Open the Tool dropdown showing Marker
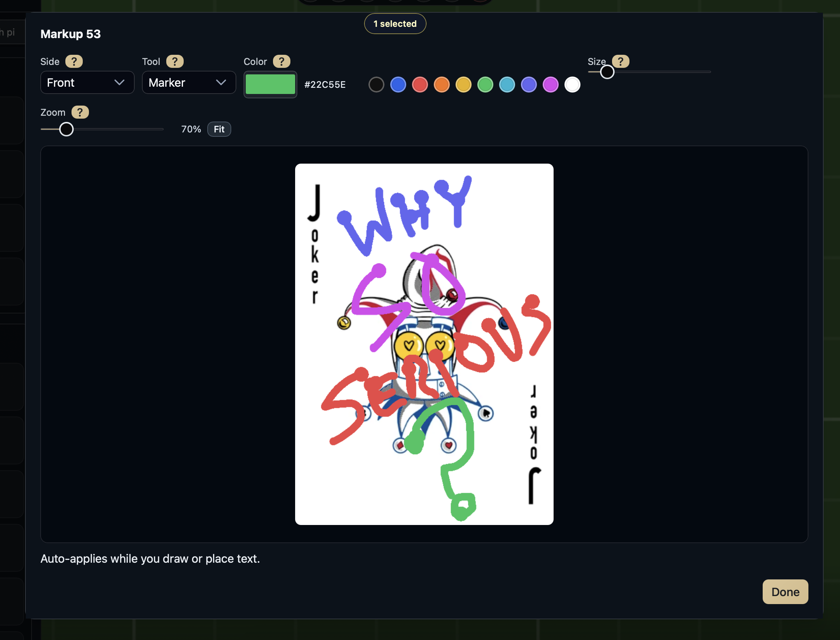Viewport: 840px width, 640px height. pyautogui.click(x=189, y=82)
